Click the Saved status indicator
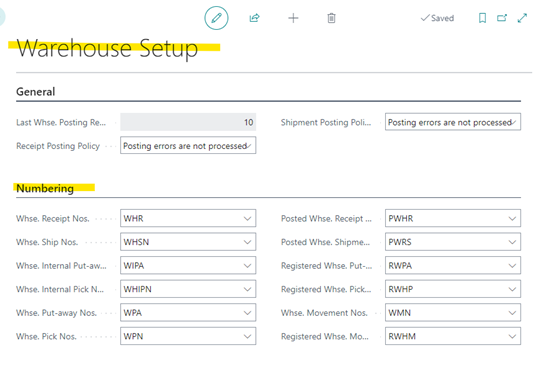557x371 pixels. click(437, 18)
